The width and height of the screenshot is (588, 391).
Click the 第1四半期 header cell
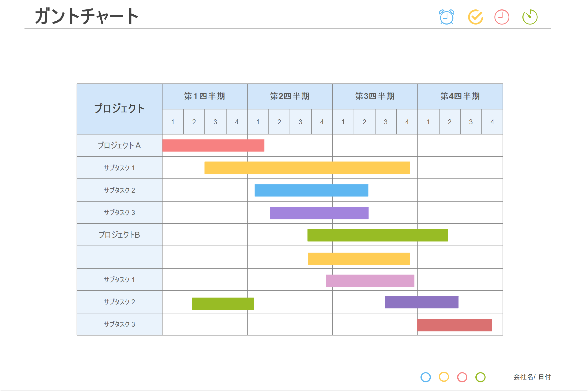click(205, 96)
